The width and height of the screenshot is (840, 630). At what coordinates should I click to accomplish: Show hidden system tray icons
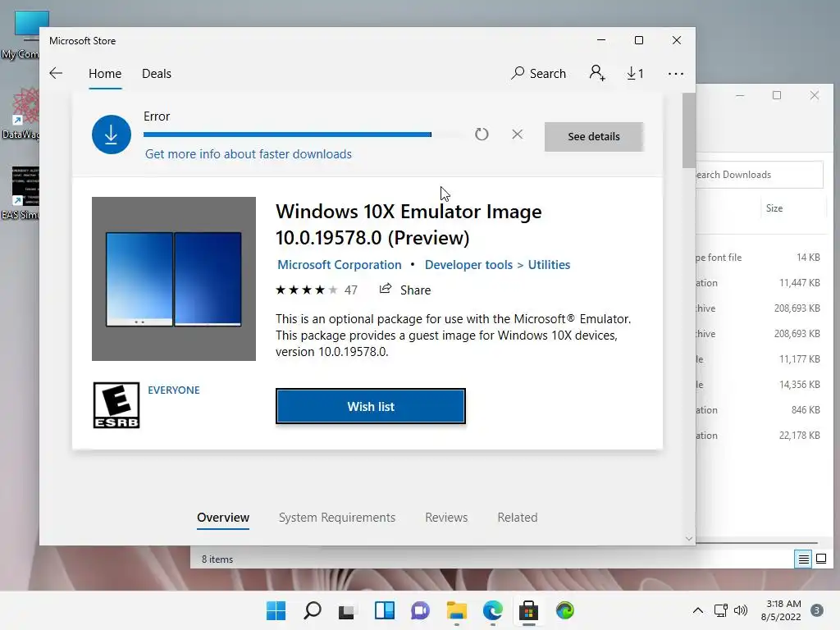click(697, 610)
